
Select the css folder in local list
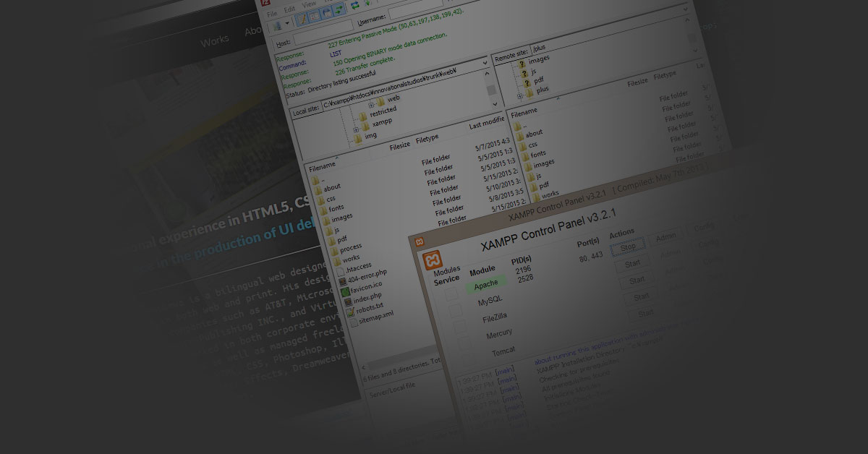pyautogui.click(x=326, y=198)
